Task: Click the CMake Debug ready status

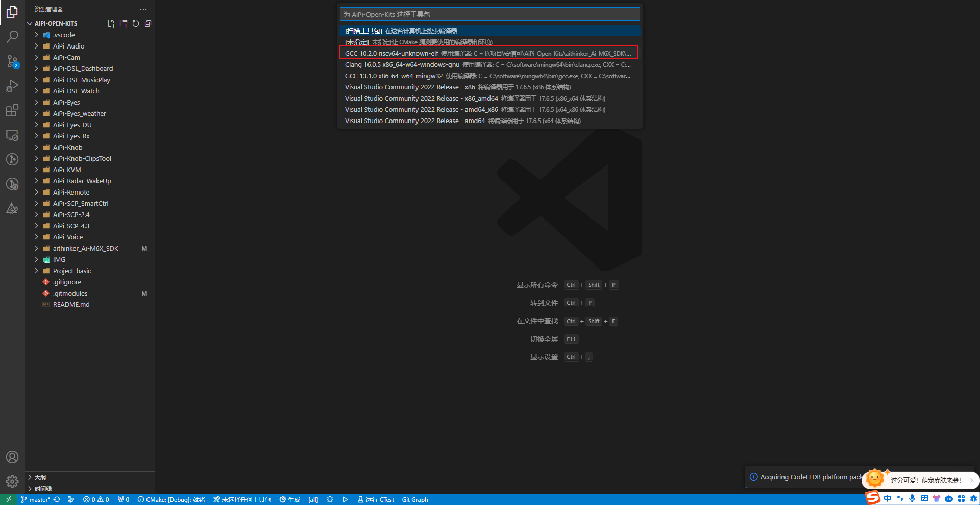Action: [x=171, y=499]
